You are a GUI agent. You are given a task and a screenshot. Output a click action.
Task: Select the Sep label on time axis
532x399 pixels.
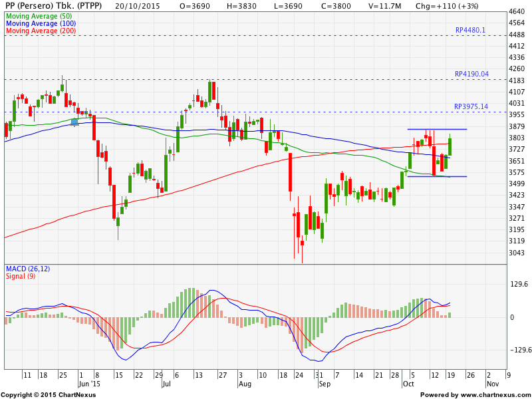pos(324,384)
